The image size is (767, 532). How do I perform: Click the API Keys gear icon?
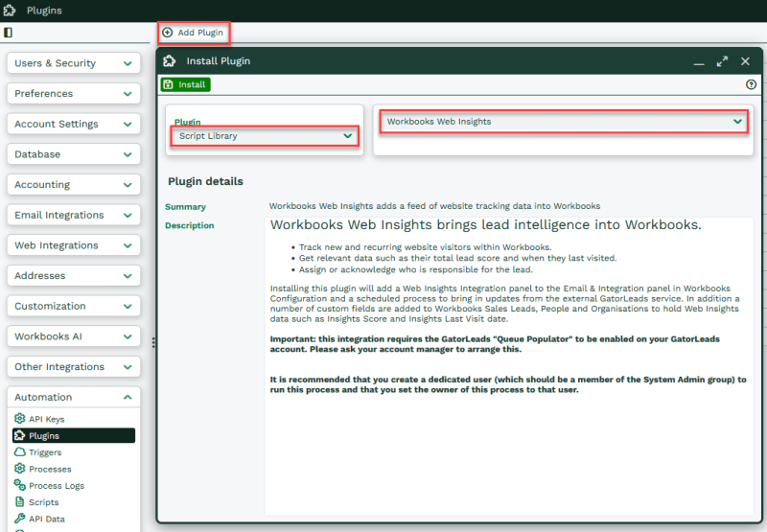click(x=19, y=419)
